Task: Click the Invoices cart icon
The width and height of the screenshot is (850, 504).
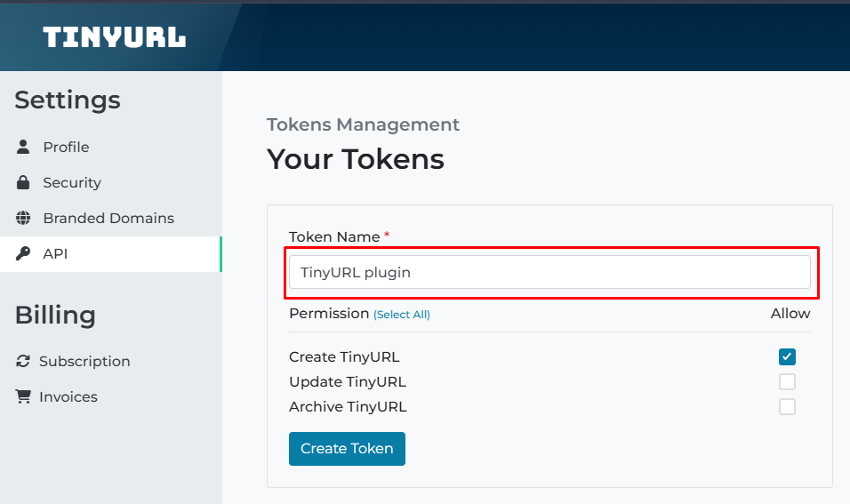Action: click(23, 396)
